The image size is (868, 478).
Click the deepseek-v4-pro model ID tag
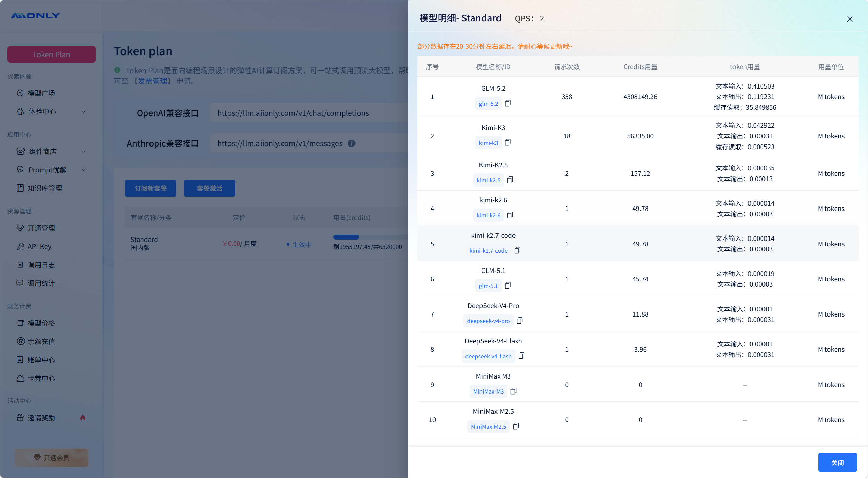(x=488, y=321)
